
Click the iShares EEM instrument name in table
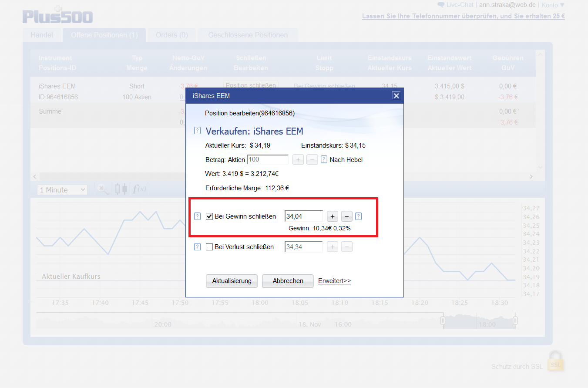click(x=57, y=86)
